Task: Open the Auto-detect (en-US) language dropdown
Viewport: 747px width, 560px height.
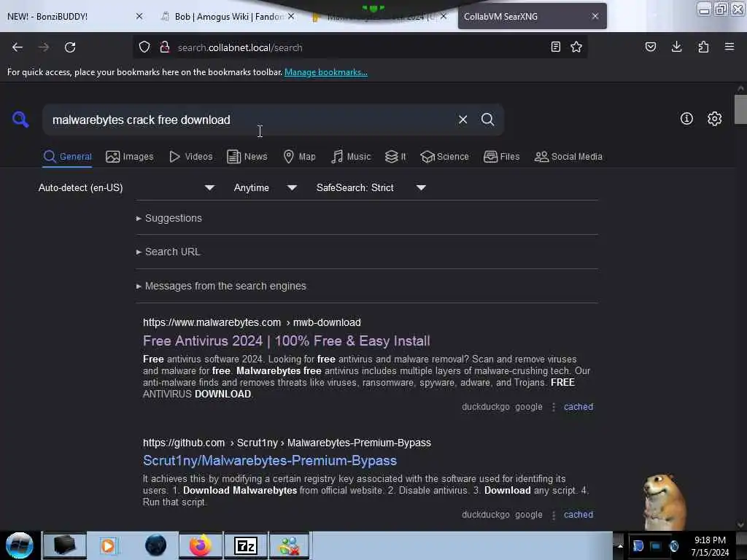Action: click(125, 187)
